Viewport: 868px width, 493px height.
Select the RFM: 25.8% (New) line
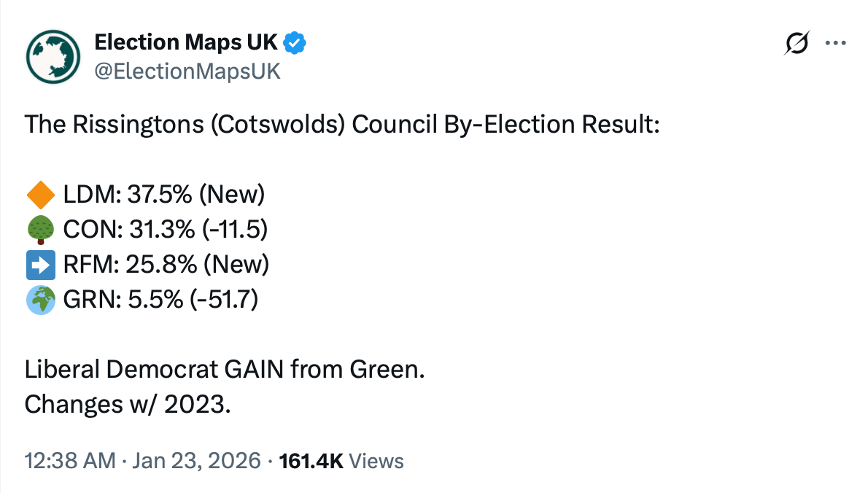166,265
